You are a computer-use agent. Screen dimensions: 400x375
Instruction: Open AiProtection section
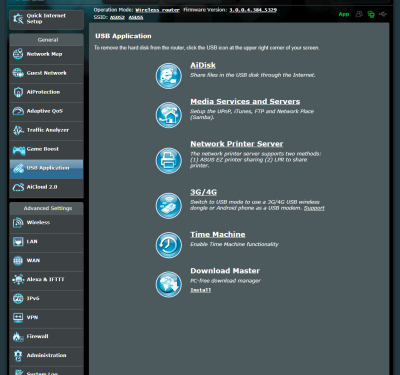(x=46, y=92)
